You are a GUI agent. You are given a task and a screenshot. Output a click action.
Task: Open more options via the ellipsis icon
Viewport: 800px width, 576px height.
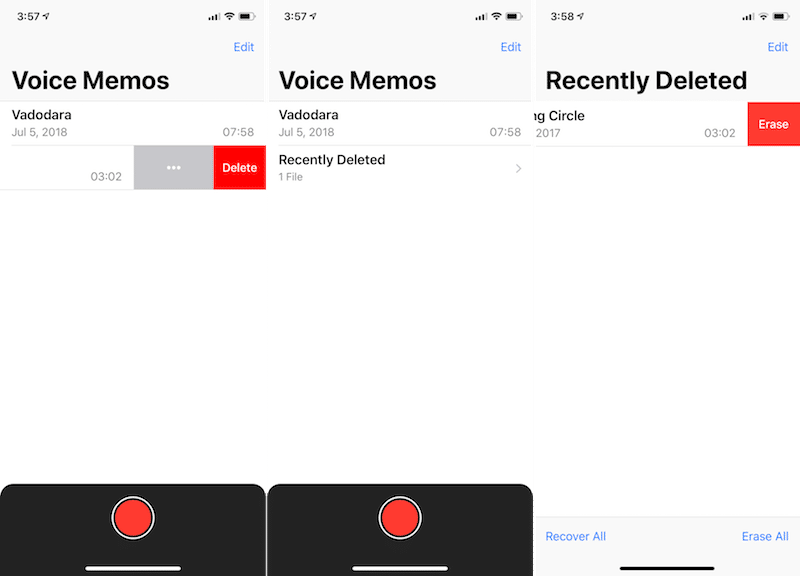pos(173,167)
